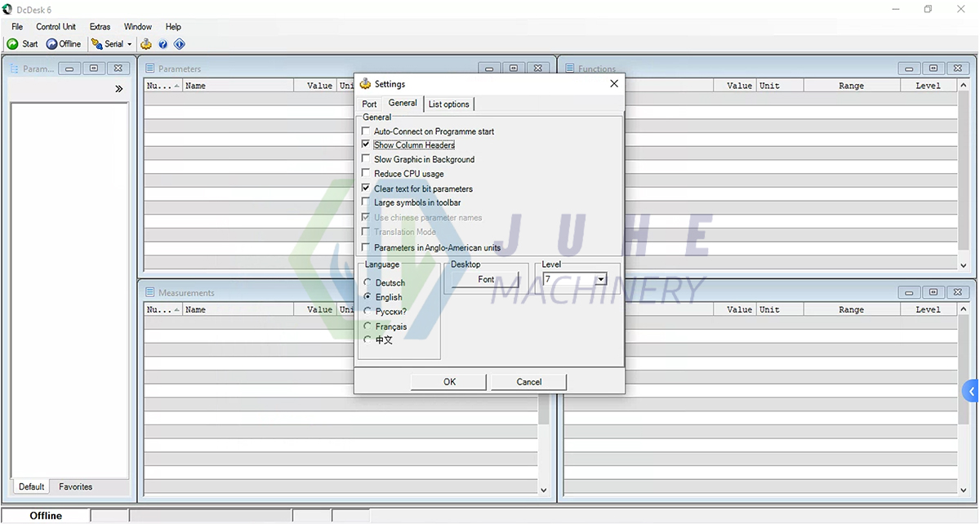980x524 pixels.
Task: Enable Auto-Connect on Programme start
Action: pos(366,131)
